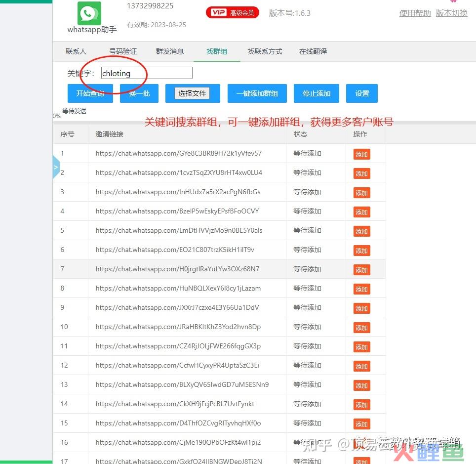The width and height of the screenshot is (476, 464).
Task: Click 添加 for row 1 group link
Action: click(361, 154)
